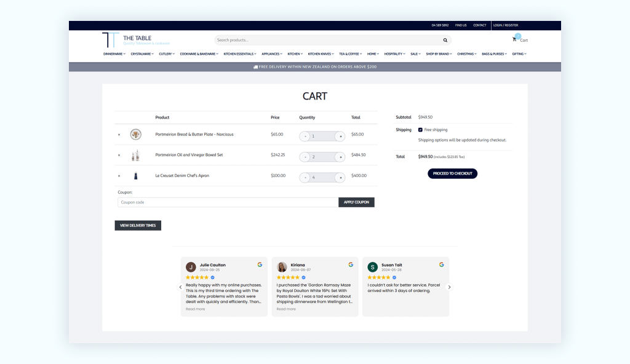Open Narcissus plate product thumbnail
630x364 pixels.
click(x=136, y=134)
